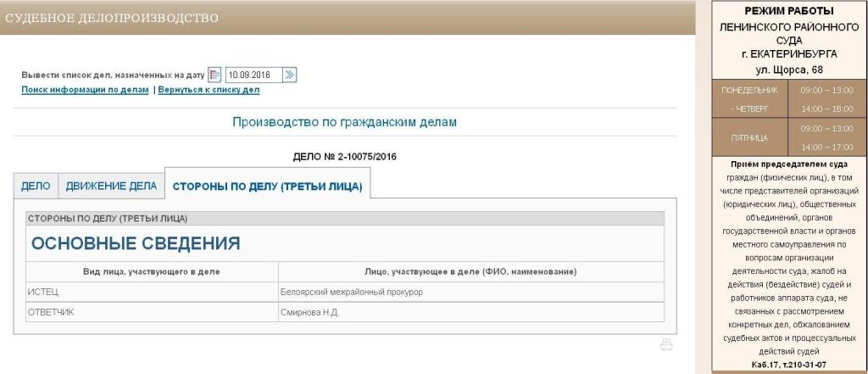Click the double-arrow go button beside date

(x=290, y=75)
